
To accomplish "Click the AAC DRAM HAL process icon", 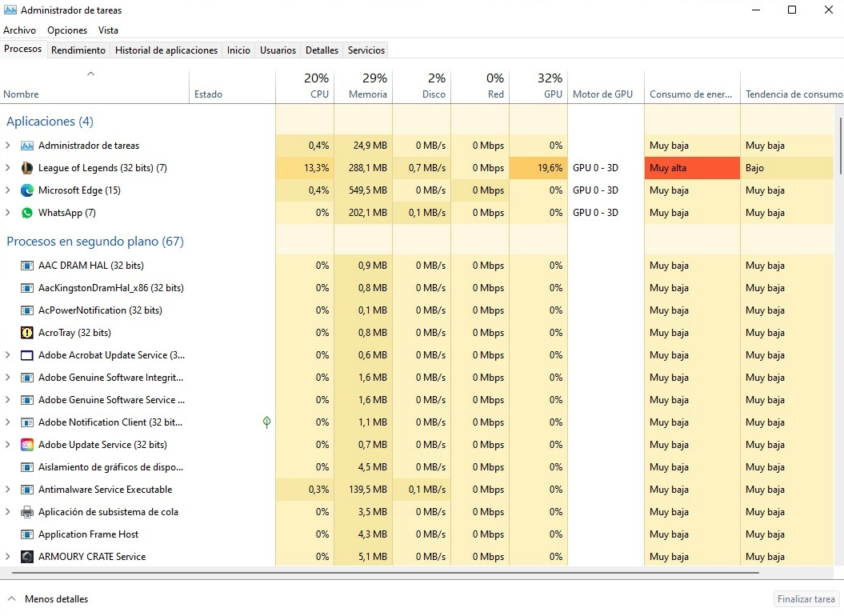I will (27, 266).
